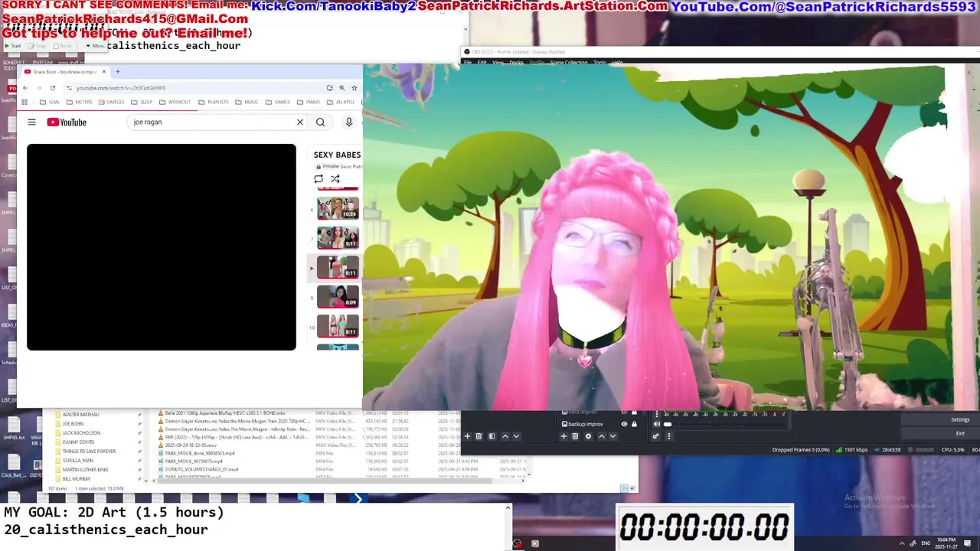Adjust the OBS mixer volume slider

coord(668,424)
